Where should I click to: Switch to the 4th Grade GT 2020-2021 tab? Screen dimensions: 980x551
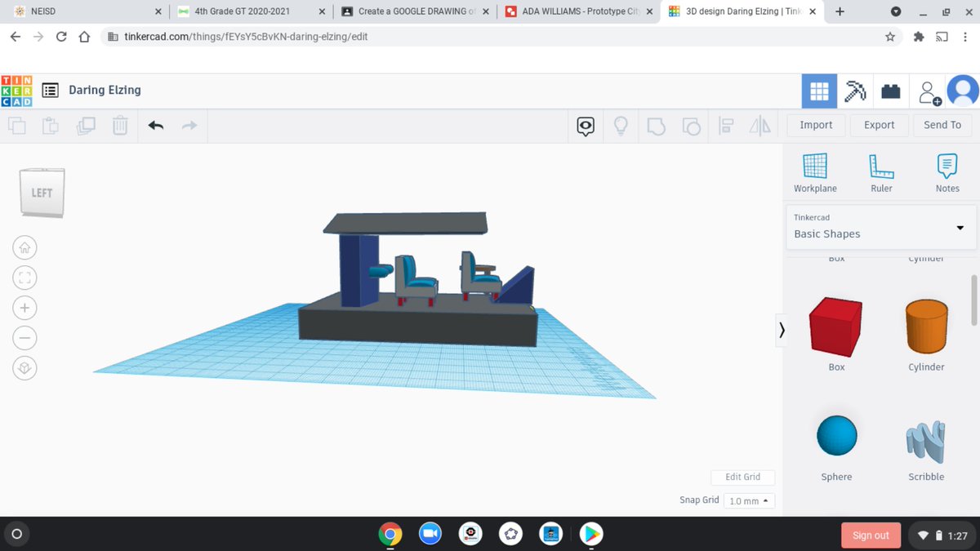coord(252,11)
